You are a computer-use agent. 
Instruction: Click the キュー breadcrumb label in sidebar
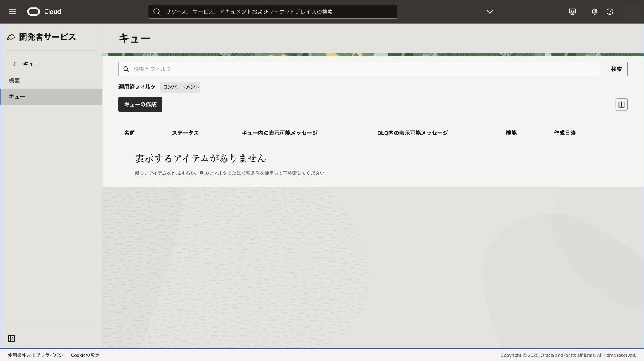pos(31,64)
